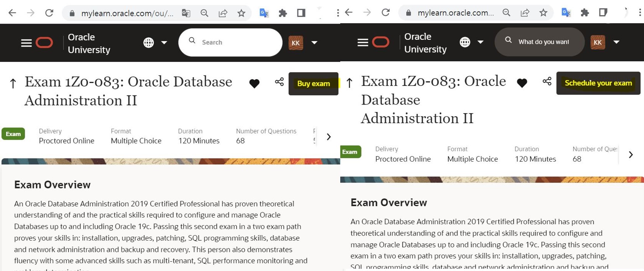Click zoom magnifier icon in right address bar
The image size is (644, 271).
pos(507,13)
